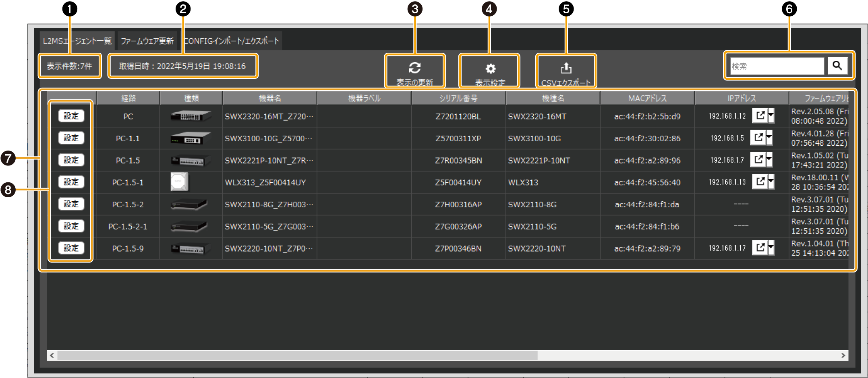Select serial number Z7G00326AP cell
Screen dimensions: 868x378
(x=458, y=227)
